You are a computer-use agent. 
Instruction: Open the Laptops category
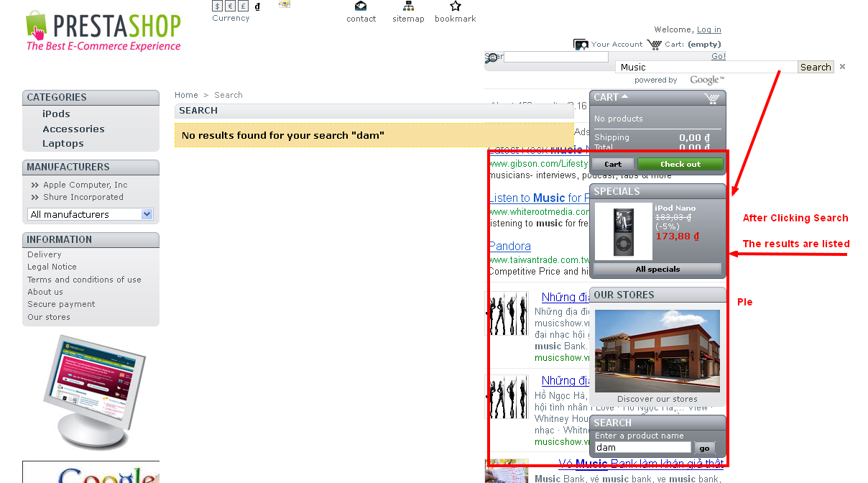63,143
